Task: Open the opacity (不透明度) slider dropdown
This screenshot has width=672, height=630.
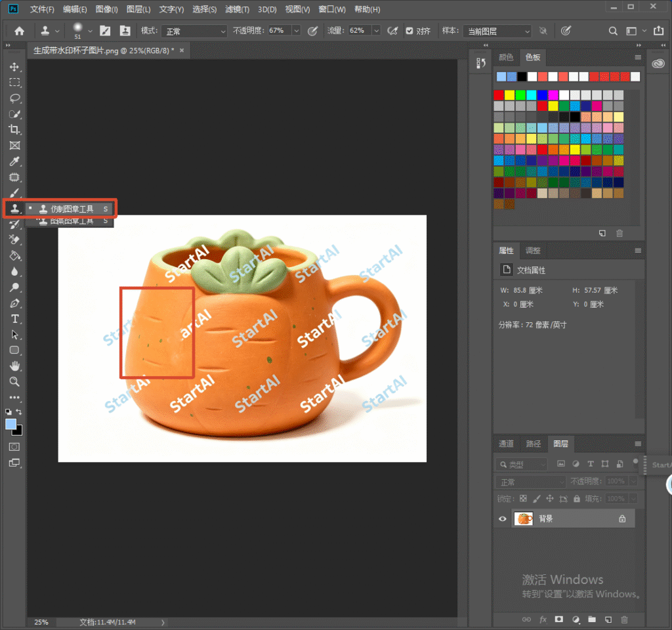Action: click(296, 30)
